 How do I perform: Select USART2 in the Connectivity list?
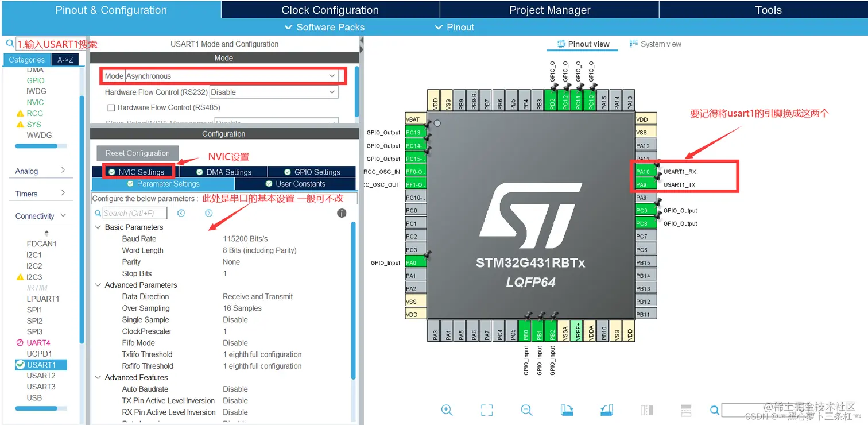(x=41, y=376)
